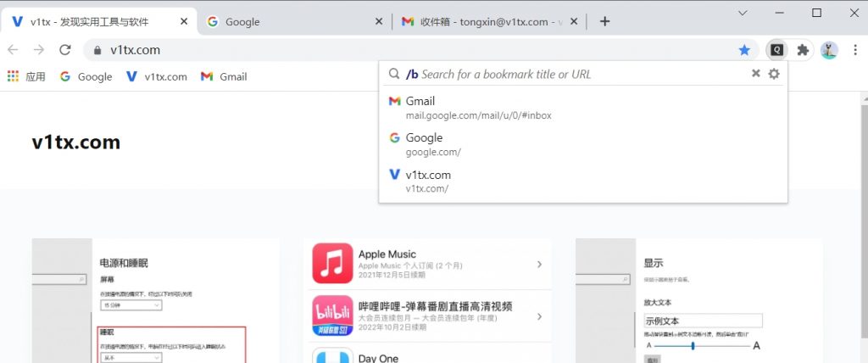Select Gmail result in popup list
The height and width of the screenshot is (363, 868).
pyautogui.click(x=583, y=108)
